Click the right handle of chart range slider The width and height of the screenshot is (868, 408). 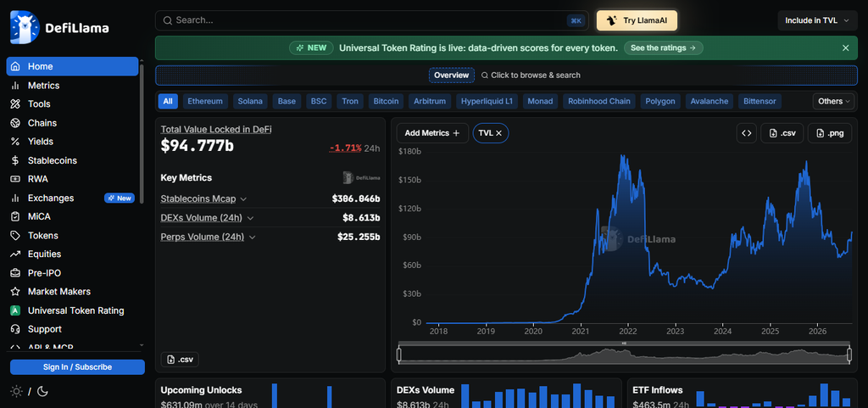[x=849, y=355]
